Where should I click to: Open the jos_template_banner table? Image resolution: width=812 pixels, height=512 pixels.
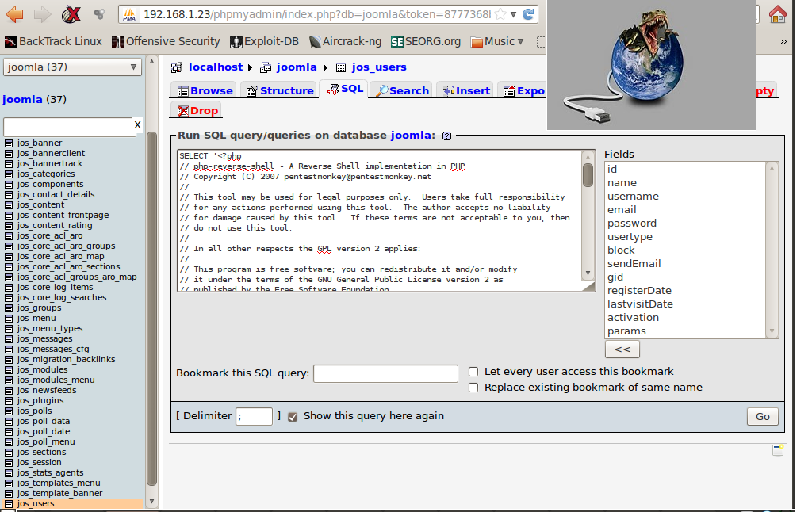[59, 493]
